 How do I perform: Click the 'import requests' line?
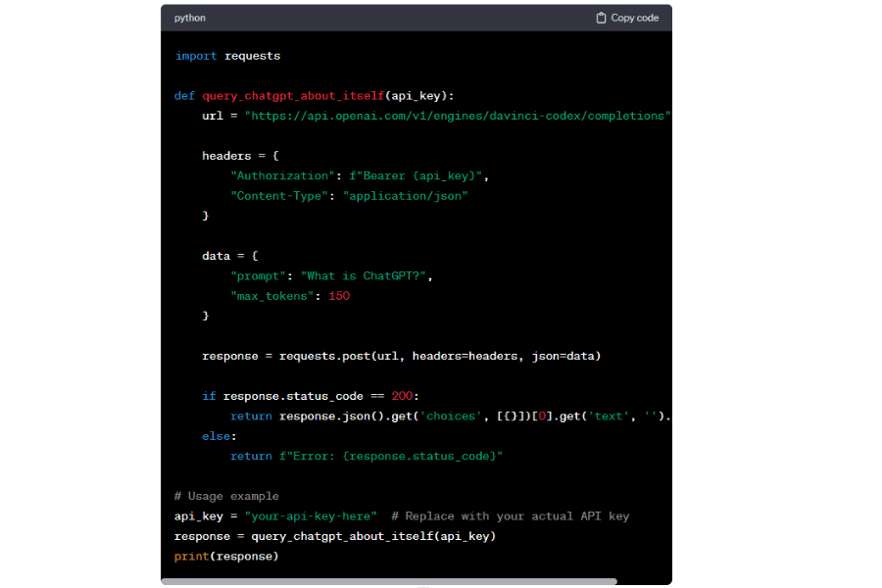point(227,56)
